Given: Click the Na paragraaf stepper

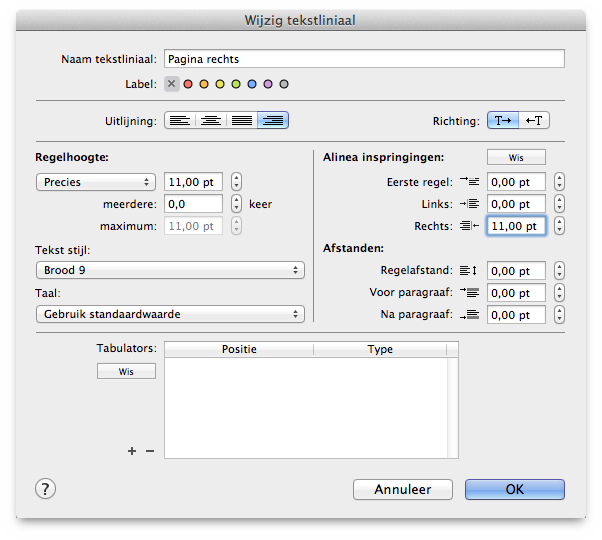Looking at the screenshot, I should click(559, 315).
